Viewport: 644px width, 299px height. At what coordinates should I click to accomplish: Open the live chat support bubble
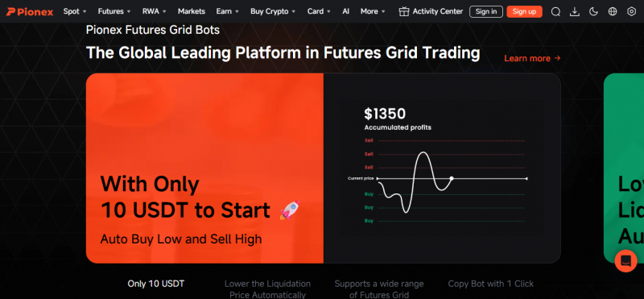point(625,261)
